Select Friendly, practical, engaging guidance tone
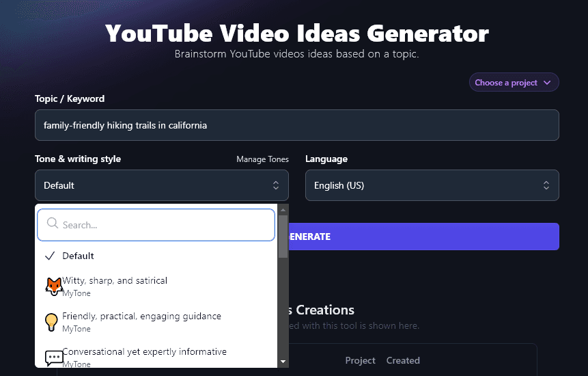 pyautogui.click(x=156, y=322)
